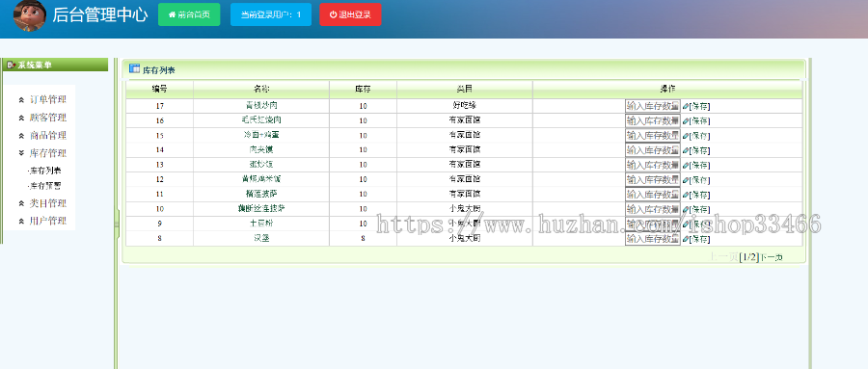Click the red 退出登录 button
The width and height of the screenshot is (868, 369).
[x=350, y=15]
